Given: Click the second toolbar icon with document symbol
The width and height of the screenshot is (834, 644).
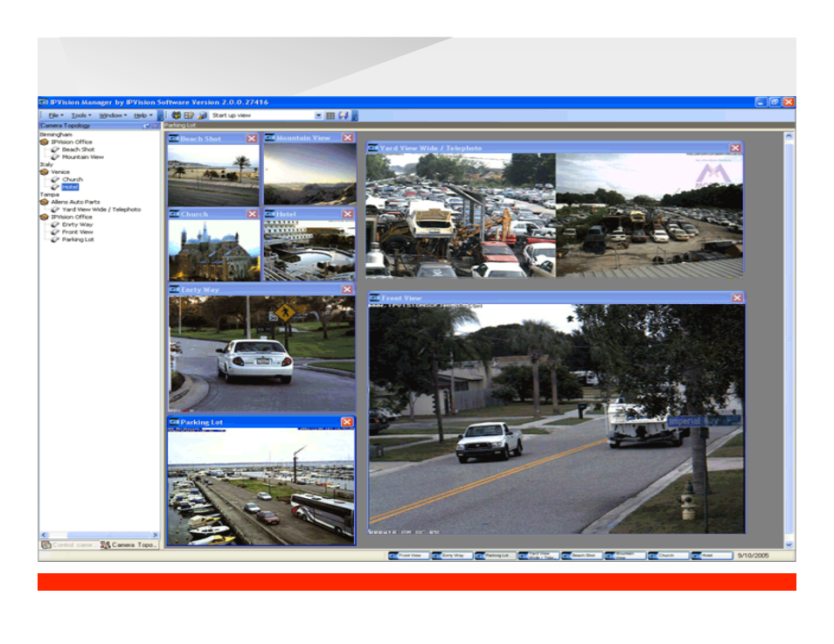Looking at the screenshot, I should (189, 115).
